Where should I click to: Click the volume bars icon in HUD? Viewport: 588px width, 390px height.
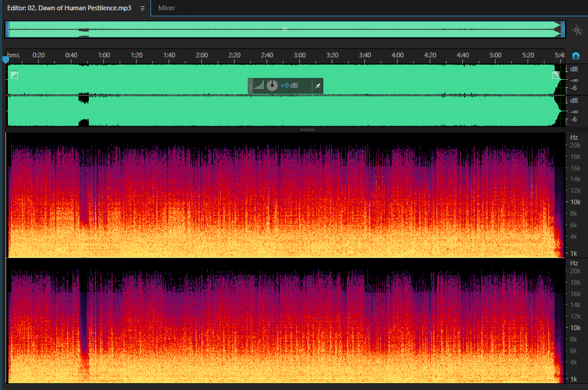coord(259,86)
